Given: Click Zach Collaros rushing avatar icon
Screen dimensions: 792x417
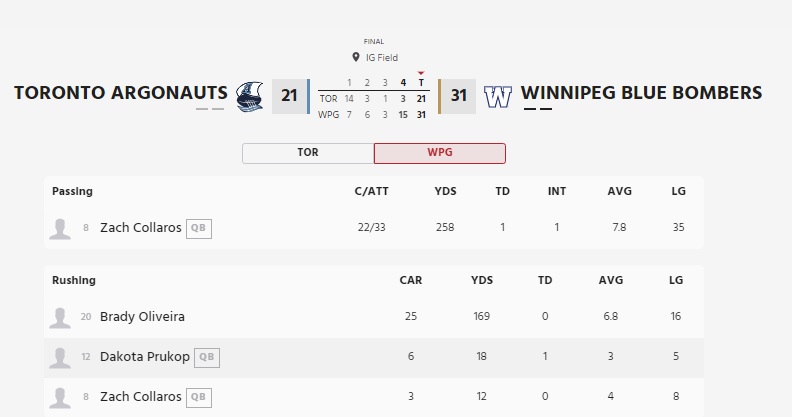Looking at the screenshot, I should pos(60,397).
